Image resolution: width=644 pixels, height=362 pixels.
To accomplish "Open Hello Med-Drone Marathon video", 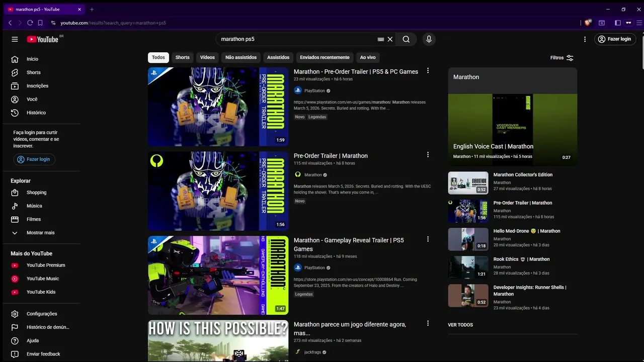I will pyautogui.click(x=527, y=231).
